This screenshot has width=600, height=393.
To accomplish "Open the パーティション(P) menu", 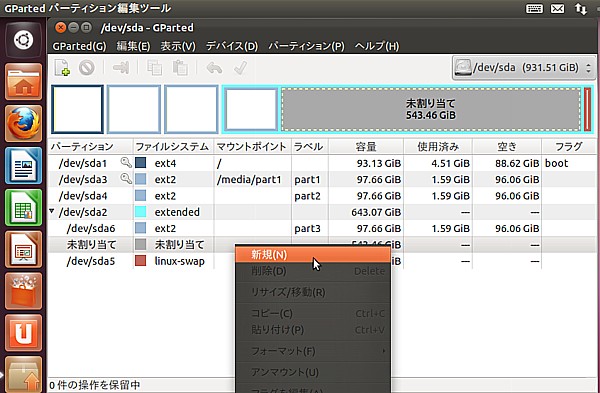I will [307, 46].
